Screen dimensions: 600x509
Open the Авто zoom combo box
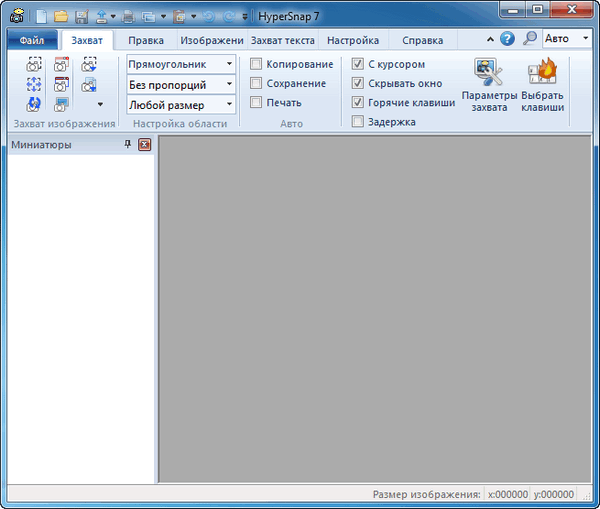tap(567, 40)
